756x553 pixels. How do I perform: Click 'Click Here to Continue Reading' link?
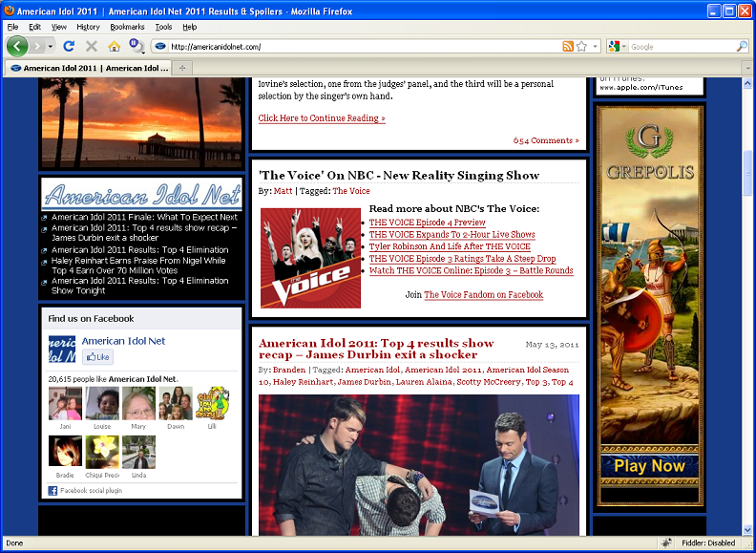coord(322,118)
